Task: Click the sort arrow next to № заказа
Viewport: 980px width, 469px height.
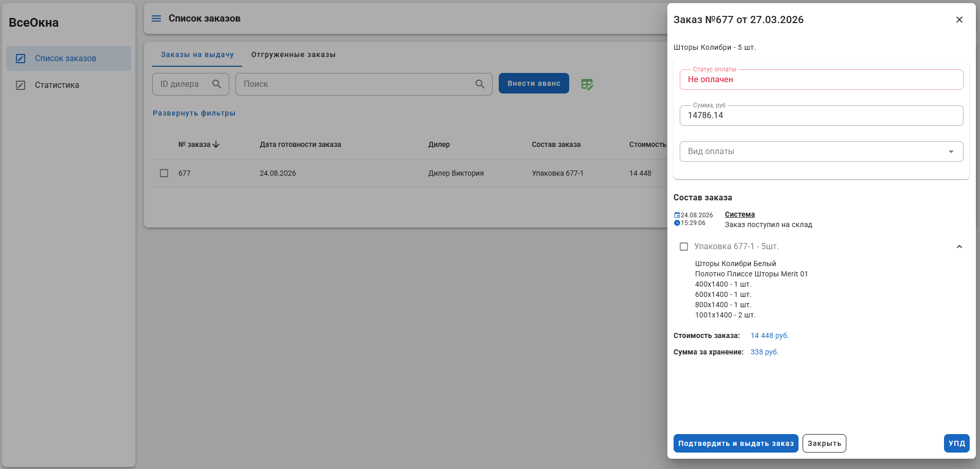Action: 216,144
